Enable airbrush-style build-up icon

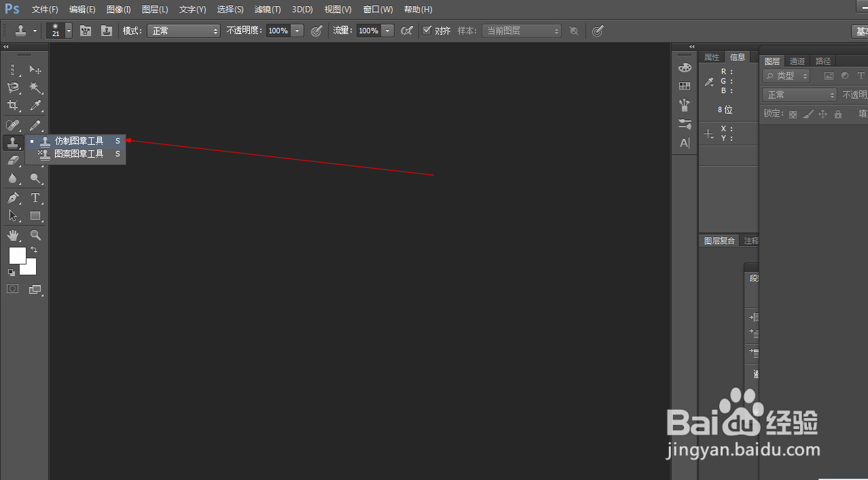click(407, 31)
